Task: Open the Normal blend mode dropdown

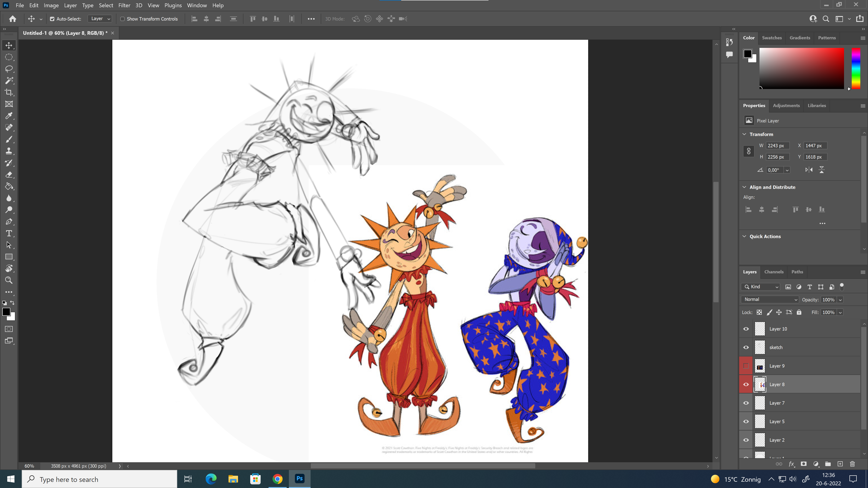Action: click(770, 299)
